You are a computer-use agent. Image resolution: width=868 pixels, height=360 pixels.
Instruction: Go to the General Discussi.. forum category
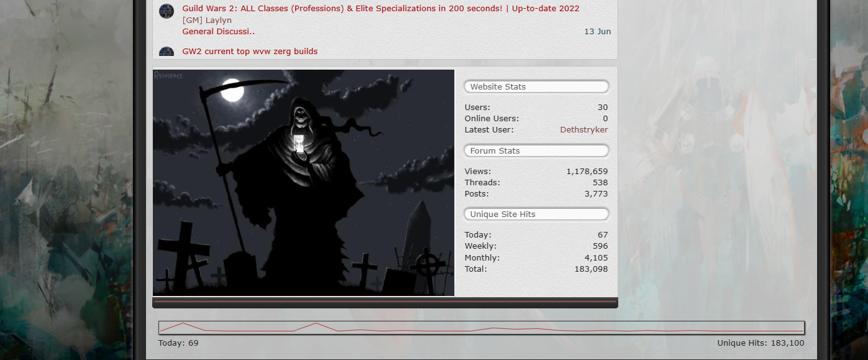pos(219,32)
